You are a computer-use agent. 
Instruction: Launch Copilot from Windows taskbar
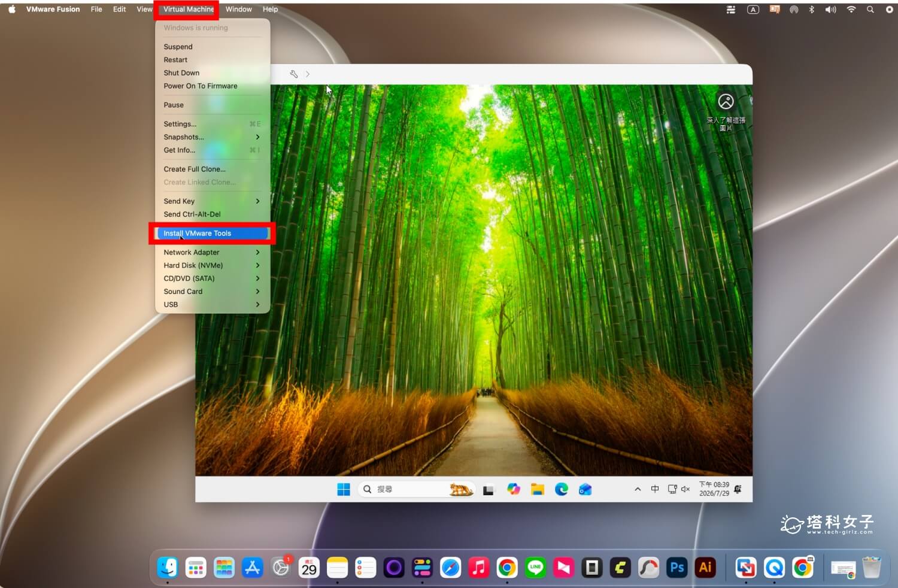point(514,489)
